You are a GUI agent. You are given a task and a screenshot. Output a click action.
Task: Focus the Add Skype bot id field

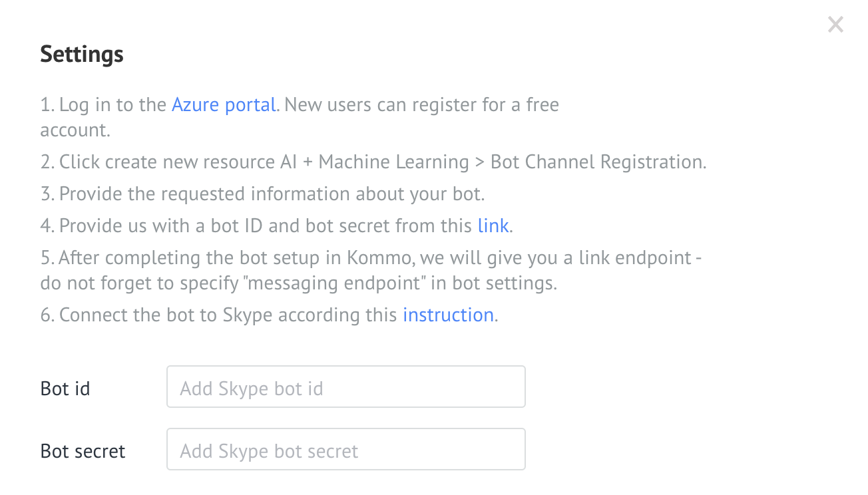[346, 387]
